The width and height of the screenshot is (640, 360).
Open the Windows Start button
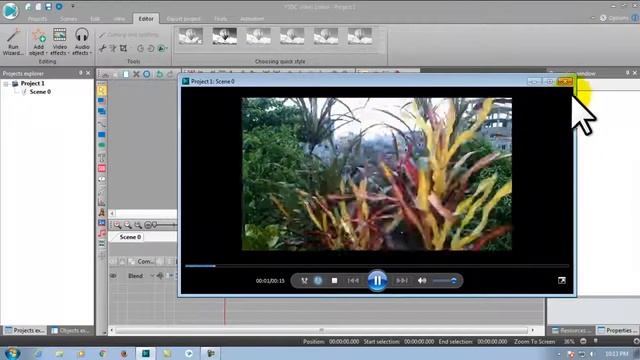[x=12, y=353]
